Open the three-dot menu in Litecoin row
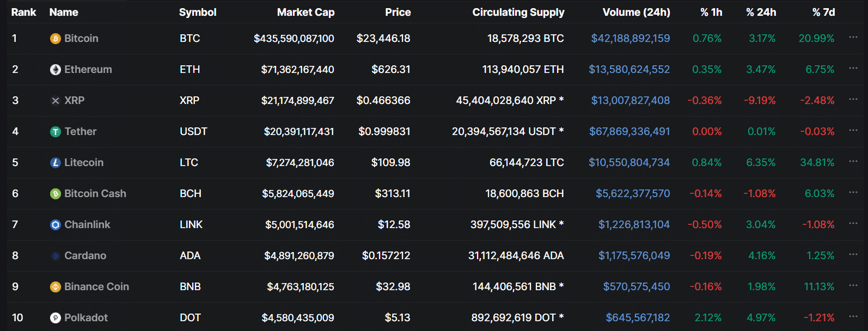Screen dimensions: 868x331 pos(853,161)
